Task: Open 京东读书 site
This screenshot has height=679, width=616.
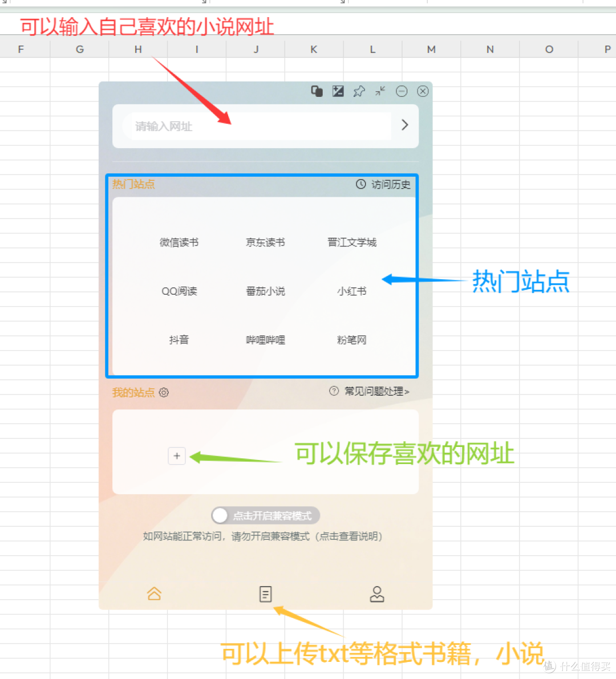Action: (266, 242)
